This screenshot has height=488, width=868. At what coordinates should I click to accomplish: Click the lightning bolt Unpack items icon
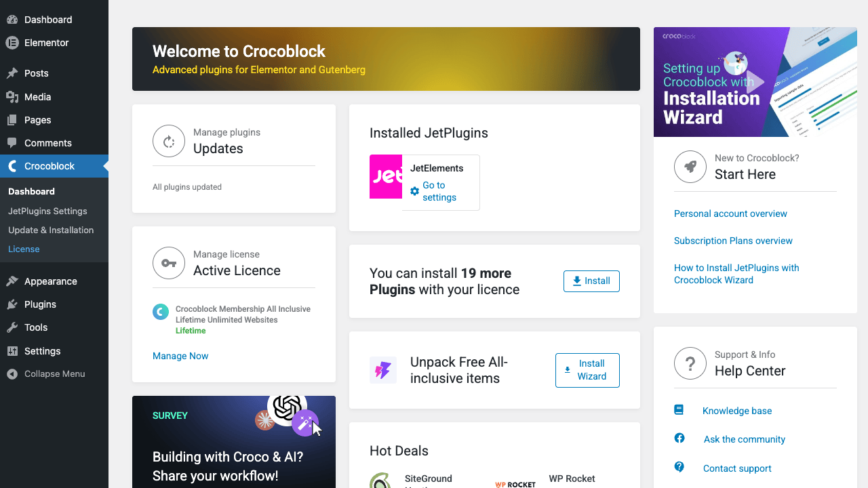(x=383, y=370)
